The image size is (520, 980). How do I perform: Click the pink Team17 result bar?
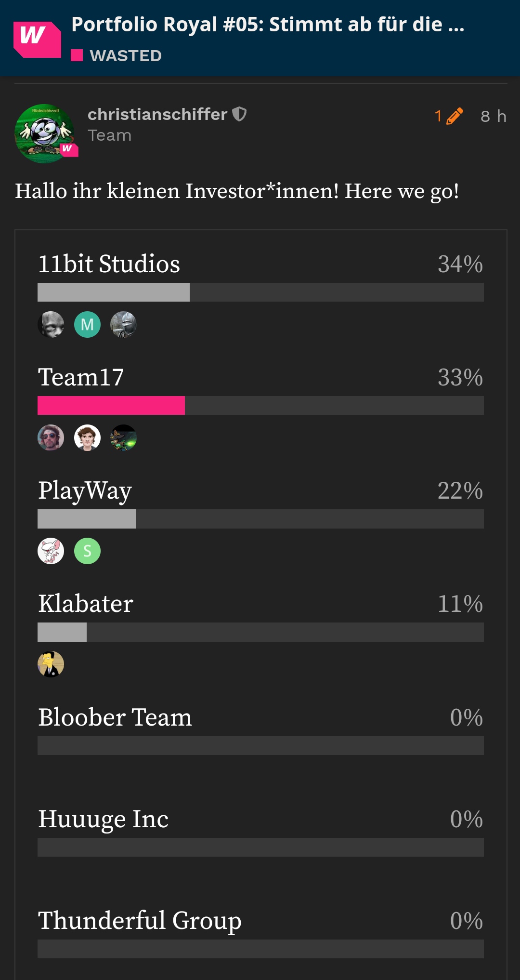pos(111,406)
